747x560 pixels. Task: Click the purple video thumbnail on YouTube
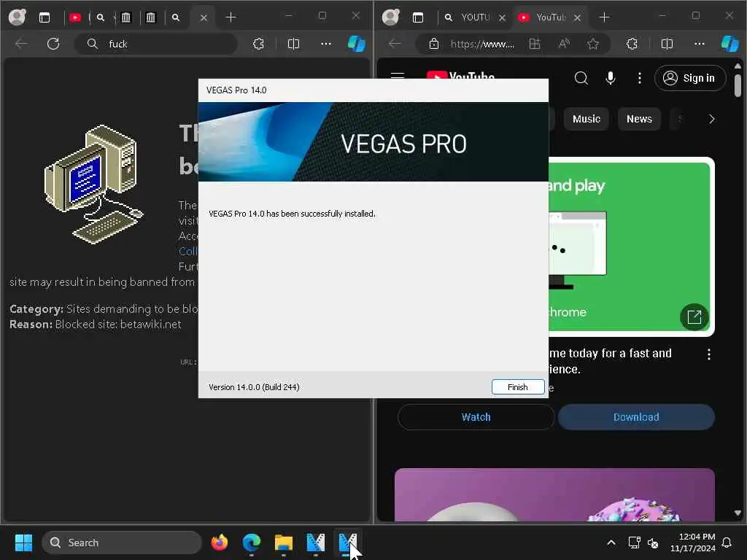coord(554,495)
